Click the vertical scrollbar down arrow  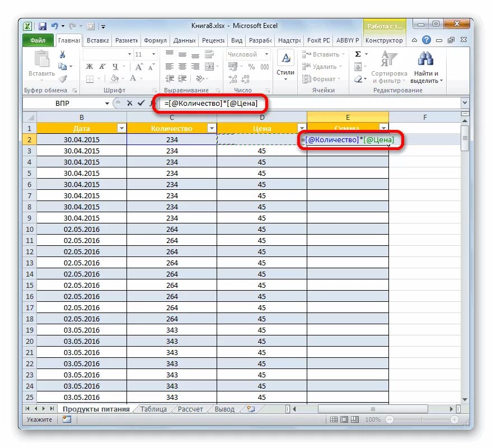(x=465, y=400)
